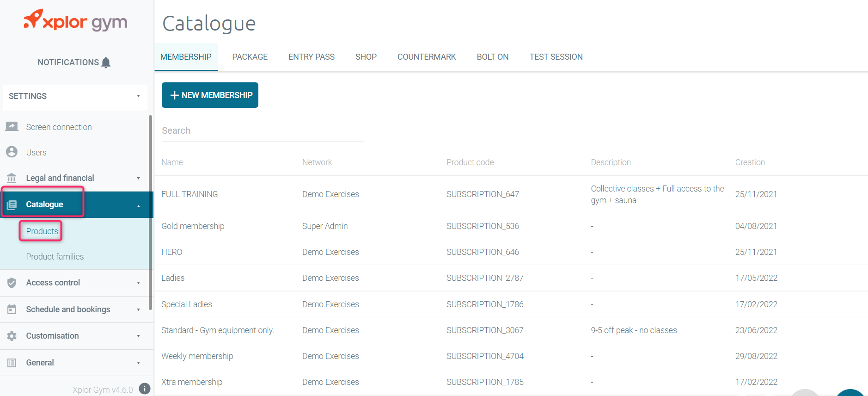
Task: Open the FULL TRAINING membership row
Action: (x=511, y=194)
